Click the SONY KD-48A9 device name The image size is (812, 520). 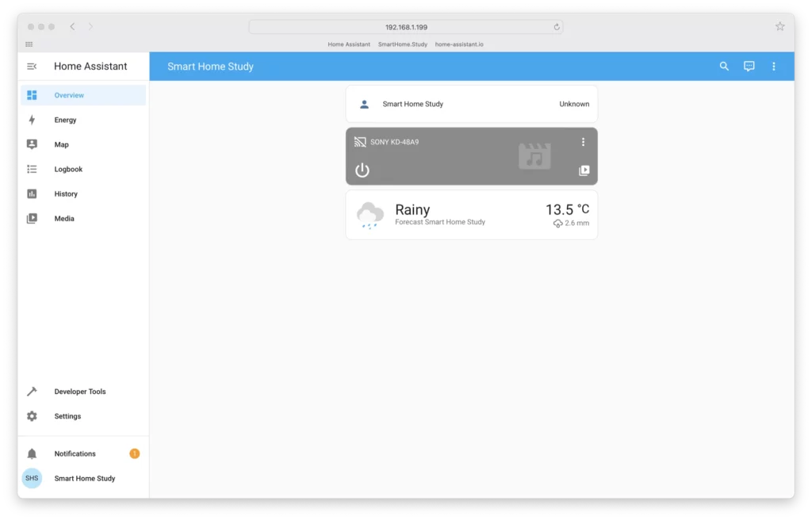[x=395, y=142]
